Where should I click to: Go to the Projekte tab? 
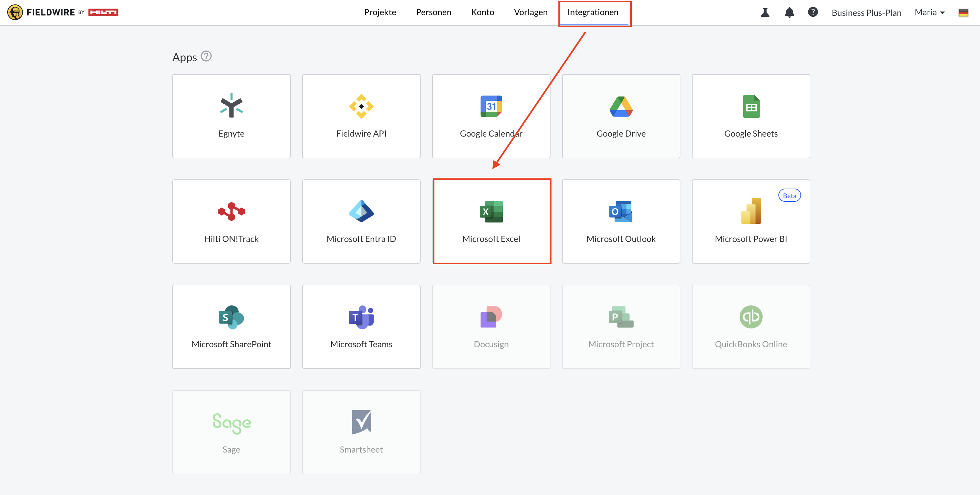[380, 12]
